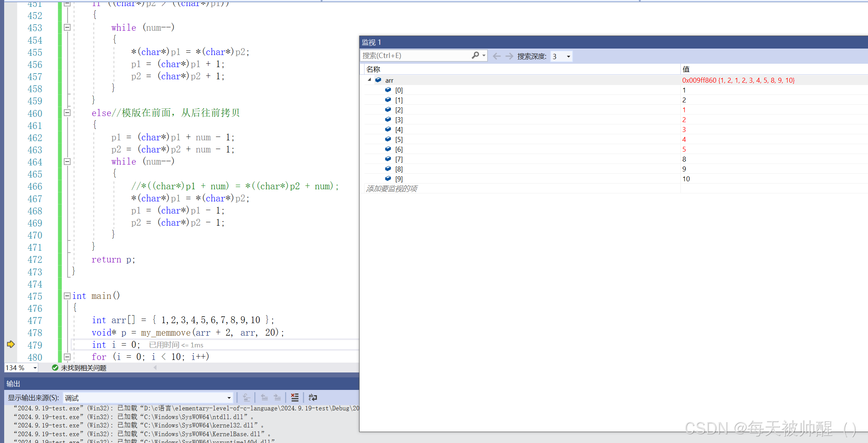Click Go to Previous Message icon in Output
Screen dimensions: 868x443
click(x=264, y=397)
